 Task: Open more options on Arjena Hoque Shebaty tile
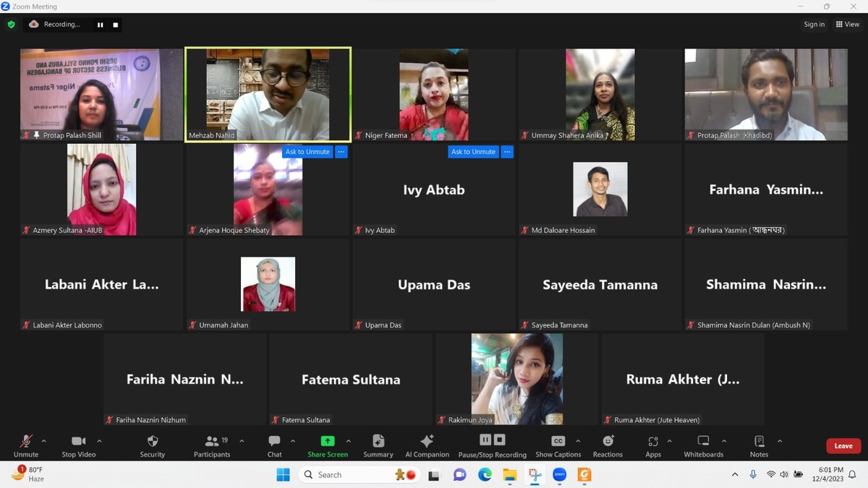click(x=341, y=152)
